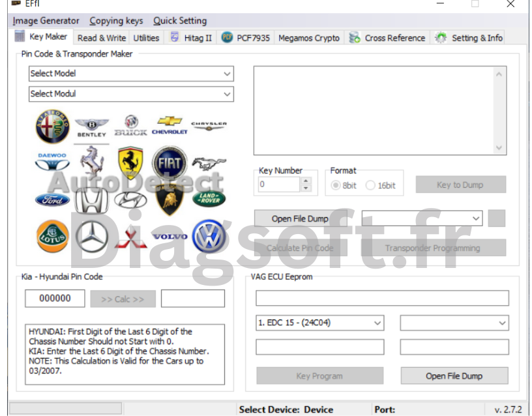Select the Alfa Romeo brand logo
The width and height of the screenshot is (532, 416).
(x=53, y=126)
